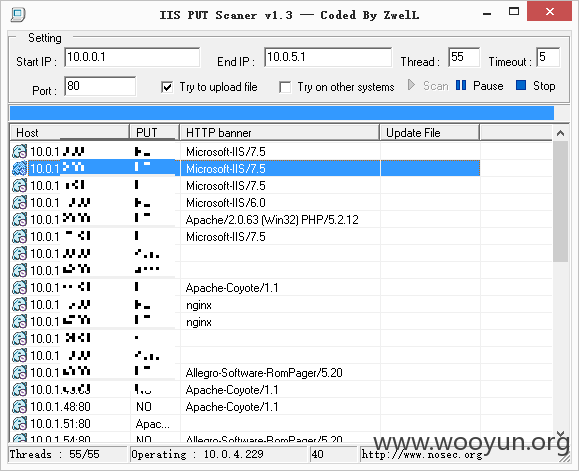Select the host entry 10.0.1.48:80
The height and width of the screenshot is (471, 579).
(x=60, y=407)
